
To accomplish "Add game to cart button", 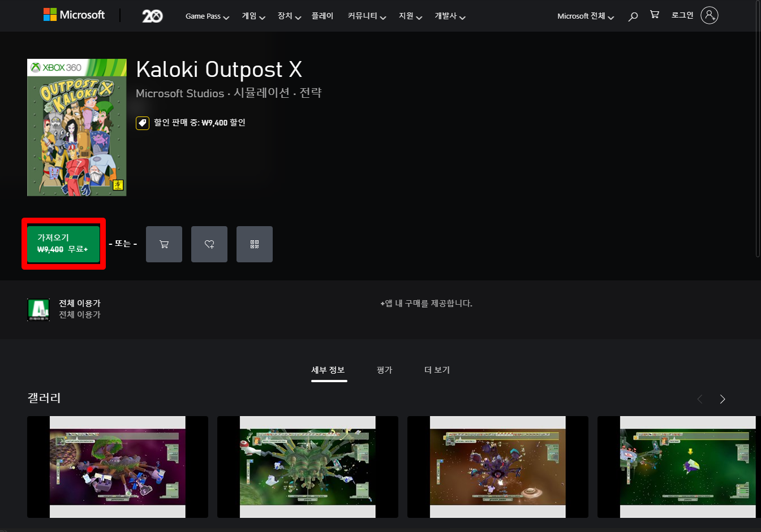I will pos(164,244).
